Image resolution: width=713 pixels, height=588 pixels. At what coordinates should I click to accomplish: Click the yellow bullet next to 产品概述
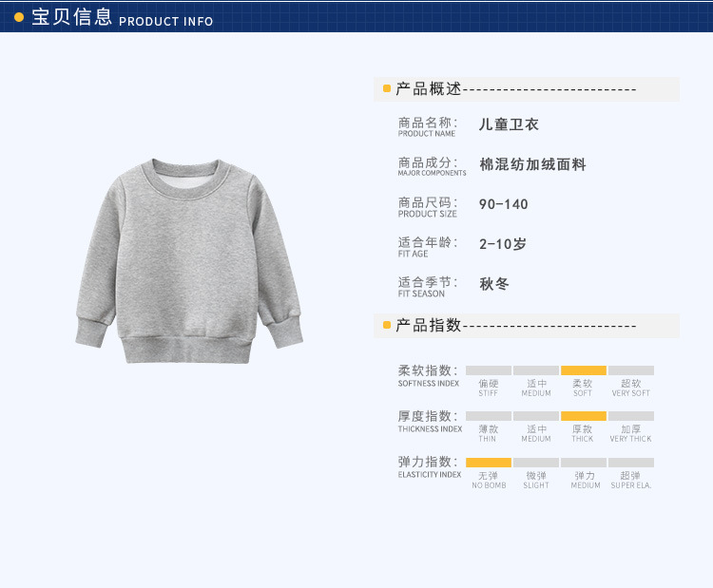[x=387, y=88]
